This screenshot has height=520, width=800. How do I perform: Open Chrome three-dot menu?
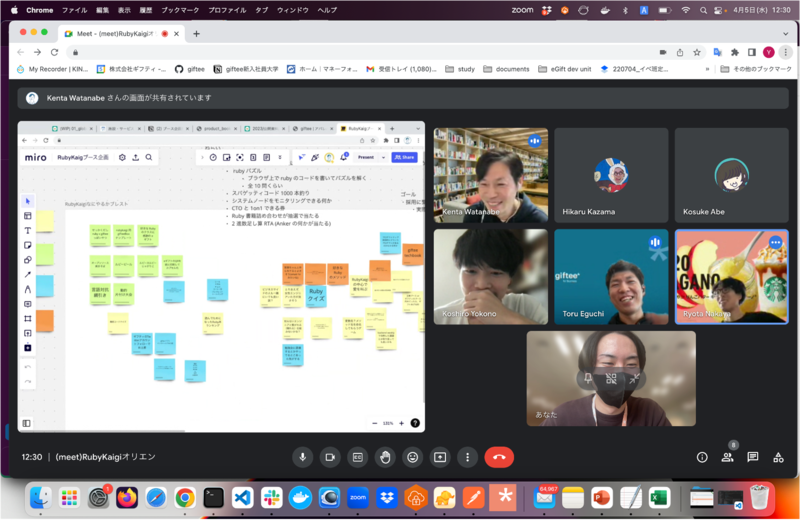click(x=786, y=52)
